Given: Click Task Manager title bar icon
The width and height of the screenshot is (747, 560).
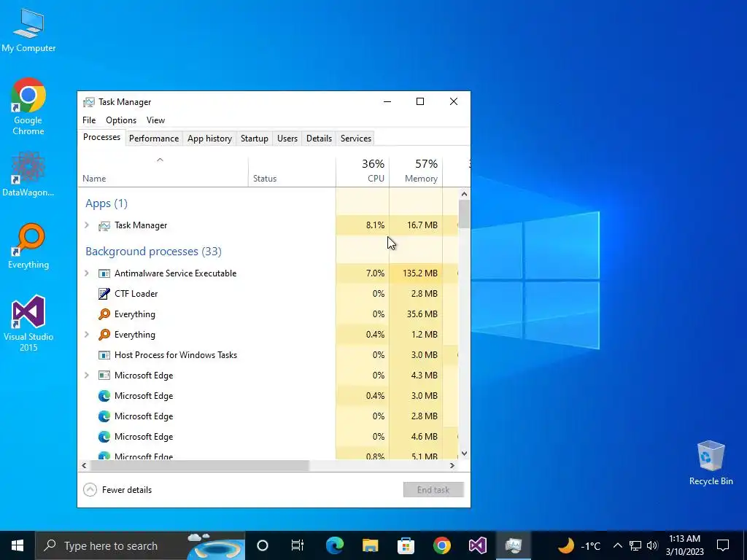Looking at the screenshot, I should tap(88, 102).
